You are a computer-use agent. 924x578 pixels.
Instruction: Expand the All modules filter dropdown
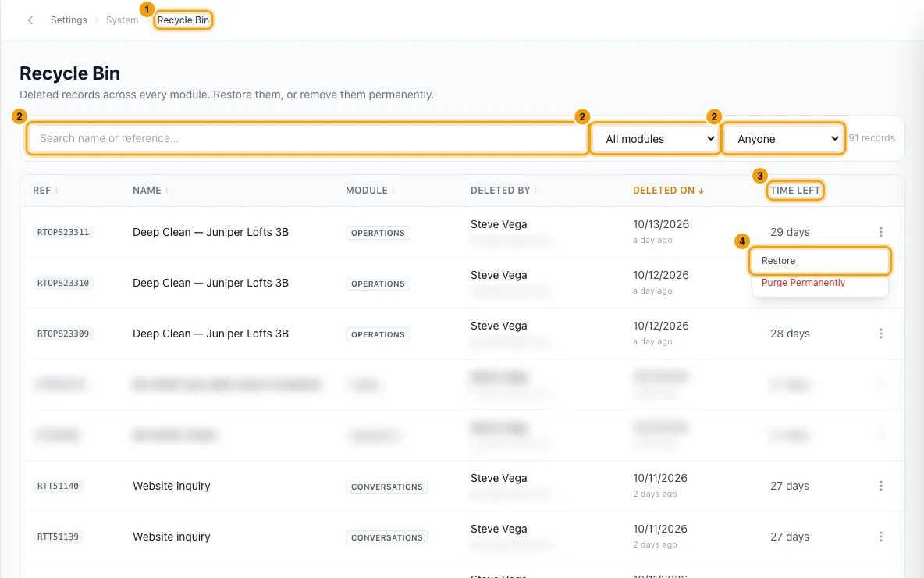[656, 138]
